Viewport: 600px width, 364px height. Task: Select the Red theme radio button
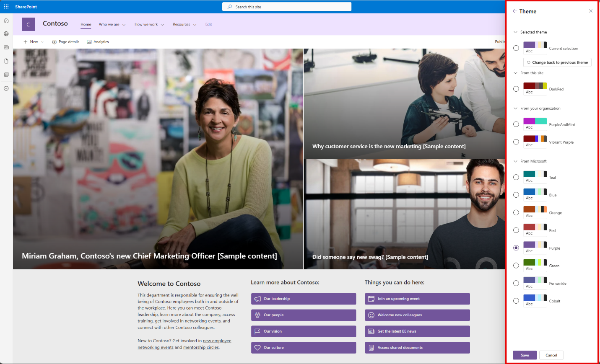516,230
